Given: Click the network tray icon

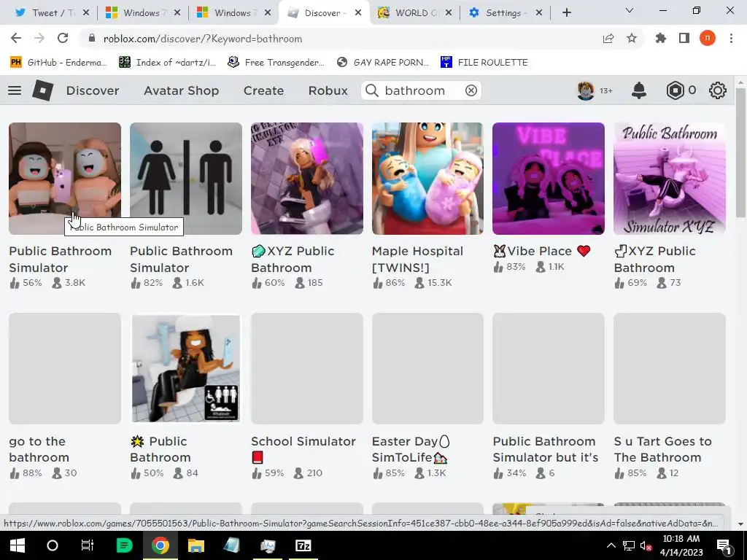Looking at the screenshot, I should (628, 545).
